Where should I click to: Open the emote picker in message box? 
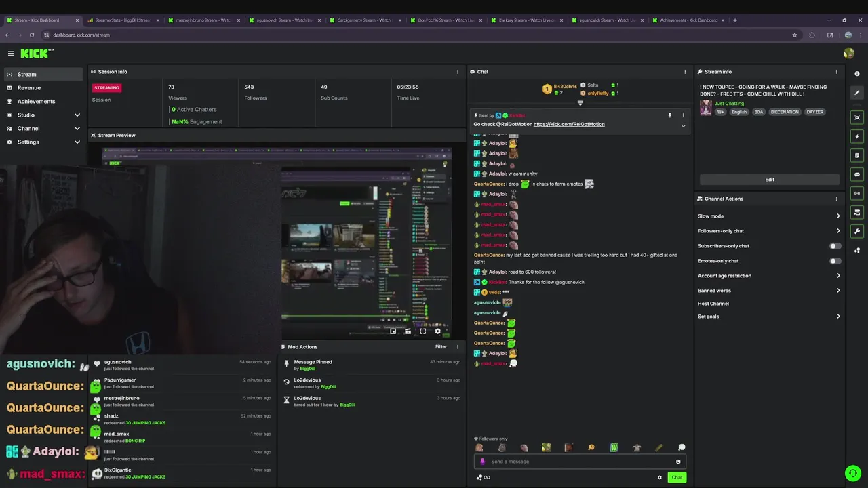click(678, 462)
